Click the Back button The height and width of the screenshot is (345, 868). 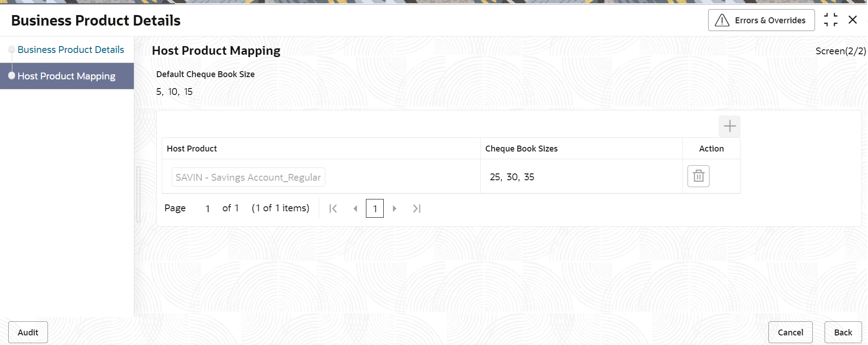click(843, 332)
